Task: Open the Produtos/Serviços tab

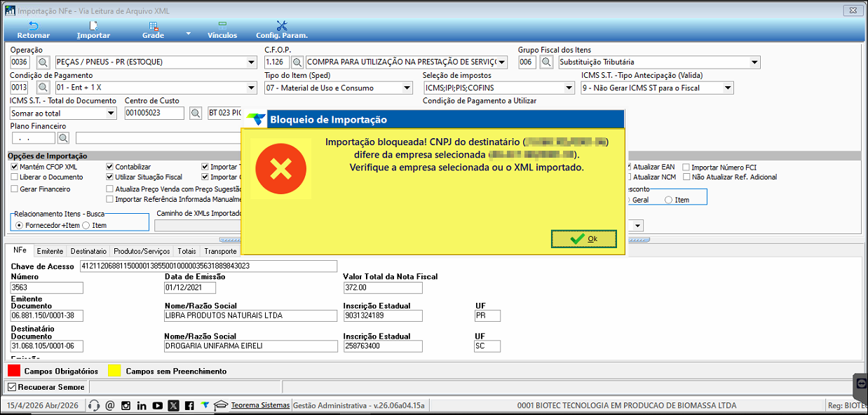Action: pos(142,251)
